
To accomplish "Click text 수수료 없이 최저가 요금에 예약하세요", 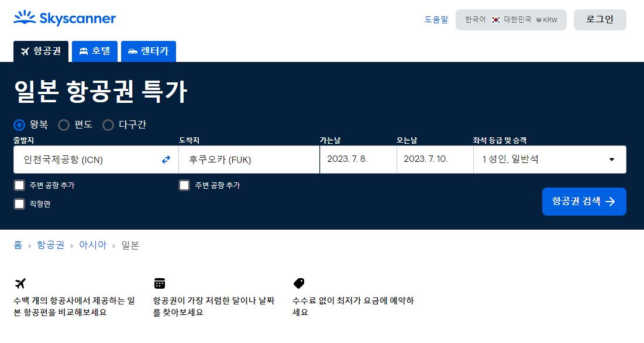I will click(353, 307).
